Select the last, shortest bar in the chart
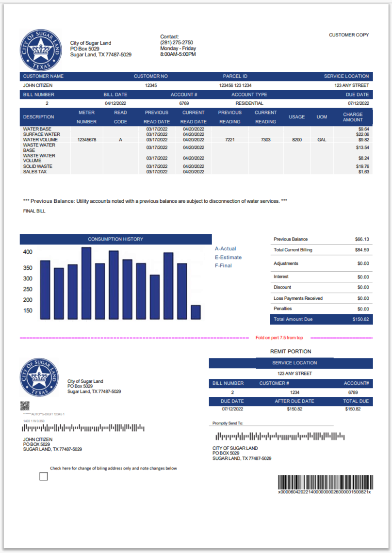The width and height of the screenshot is (392, 553). click(x=196, y=312)
